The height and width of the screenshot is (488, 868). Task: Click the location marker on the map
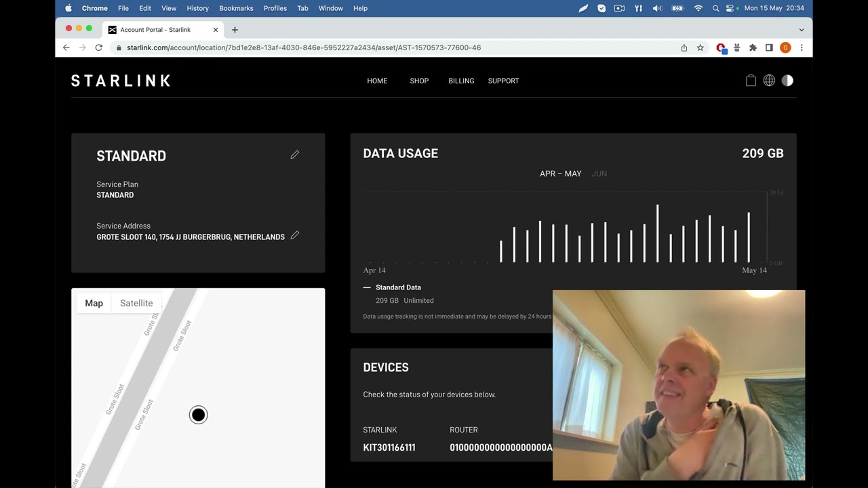pos(198,415)
